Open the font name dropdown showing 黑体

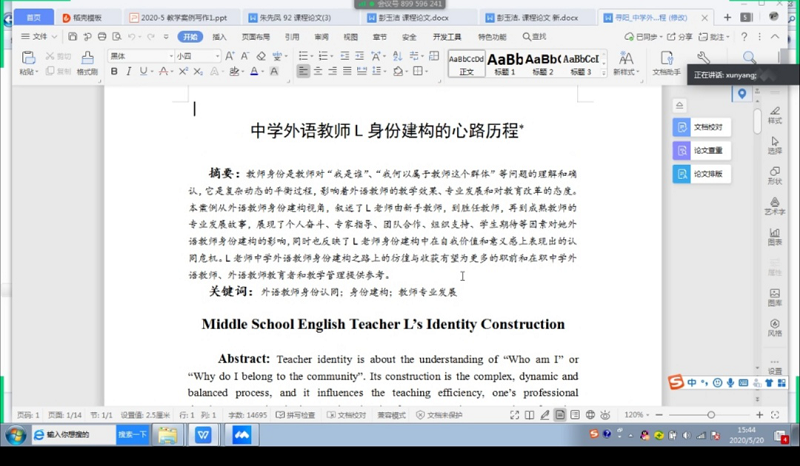[140, 56]
